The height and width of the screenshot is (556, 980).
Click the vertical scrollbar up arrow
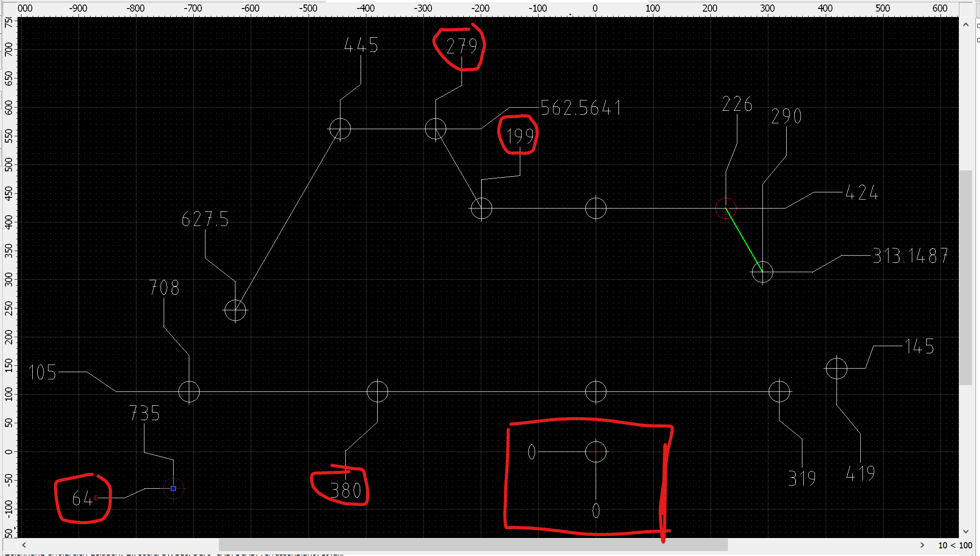coord(966,25)
